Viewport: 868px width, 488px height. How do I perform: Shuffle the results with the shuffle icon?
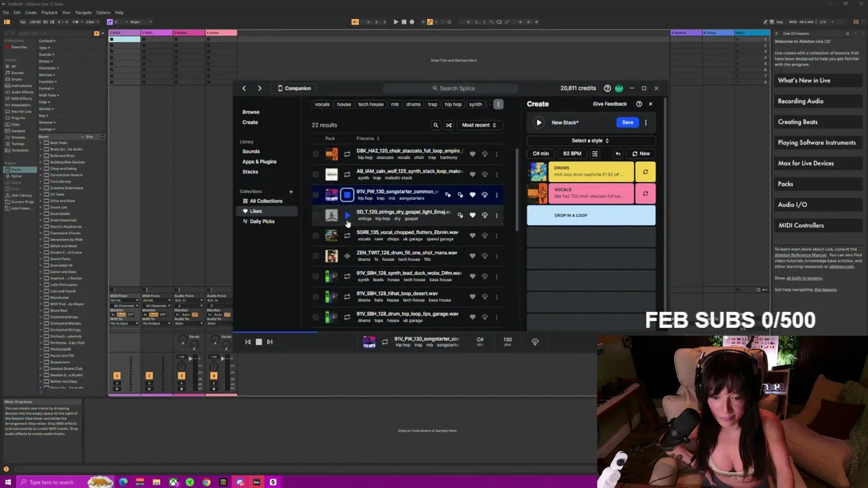pyautogui.click(x=448, y=125)
